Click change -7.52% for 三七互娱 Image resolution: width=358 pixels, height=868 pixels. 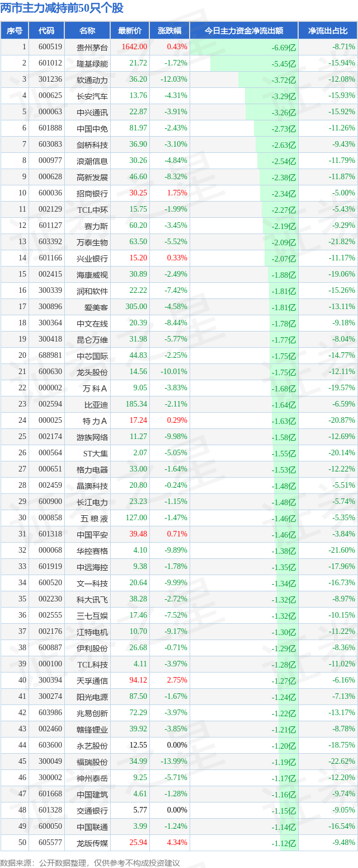(x=176, y=615)
